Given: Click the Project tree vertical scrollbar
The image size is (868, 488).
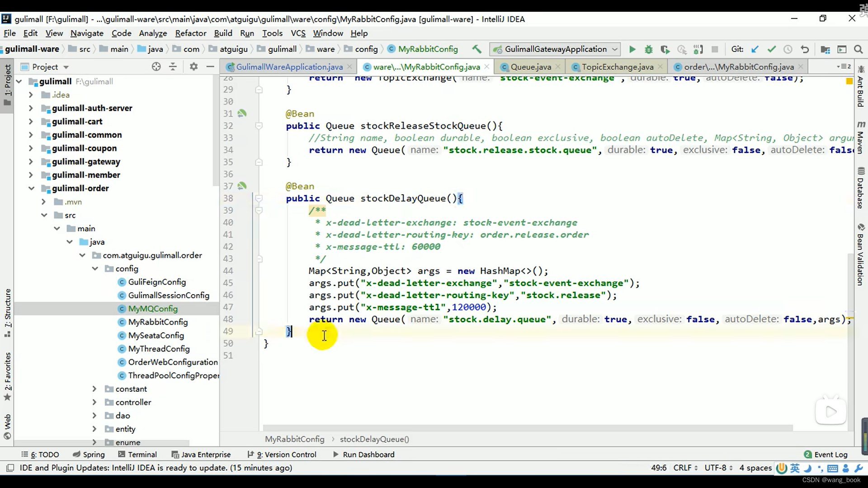Looking at the screenshot, I should [x=215, y=131].
